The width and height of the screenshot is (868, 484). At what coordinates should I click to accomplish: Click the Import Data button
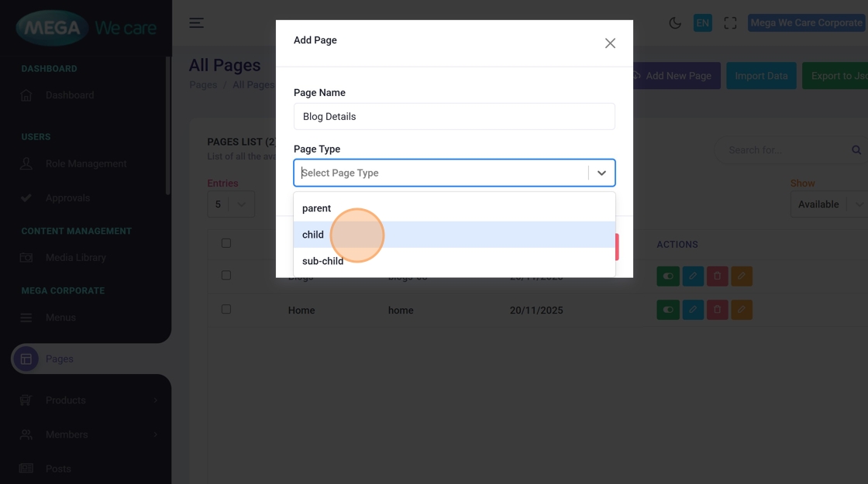coord(761,76)
